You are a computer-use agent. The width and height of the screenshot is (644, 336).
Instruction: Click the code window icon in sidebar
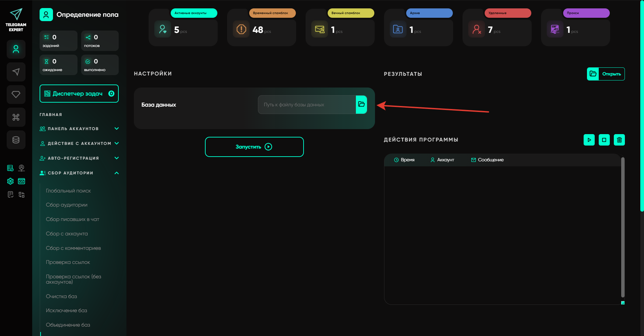tap(21, 181)
